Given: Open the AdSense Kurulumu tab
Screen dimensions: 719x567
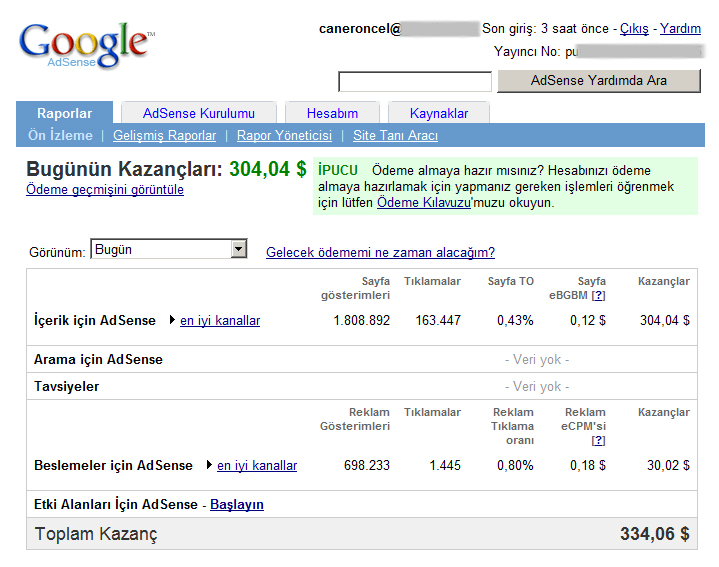Looking at the screenshot, I should point(199,114).
